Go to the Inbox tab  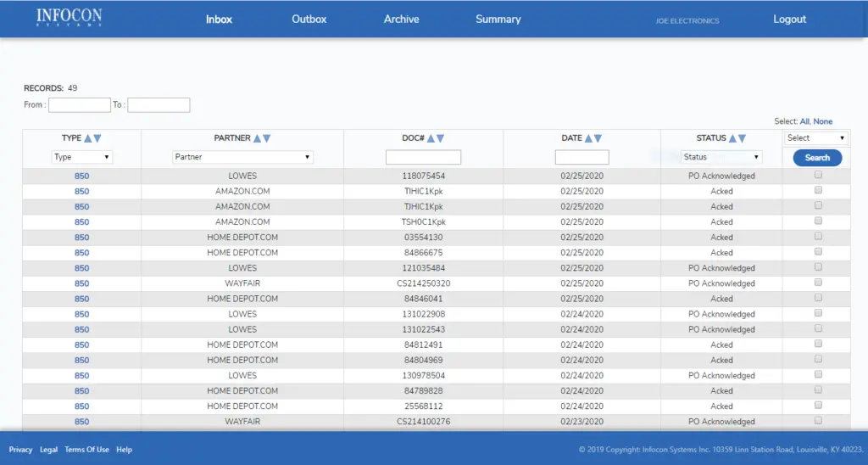coord(219,19)
